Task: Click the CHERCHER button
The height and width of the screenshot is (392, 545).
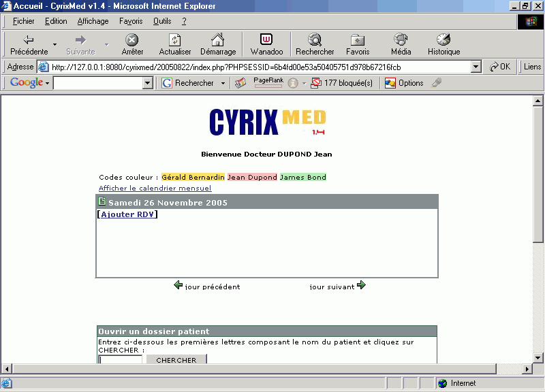Action: tap(176, 359)
